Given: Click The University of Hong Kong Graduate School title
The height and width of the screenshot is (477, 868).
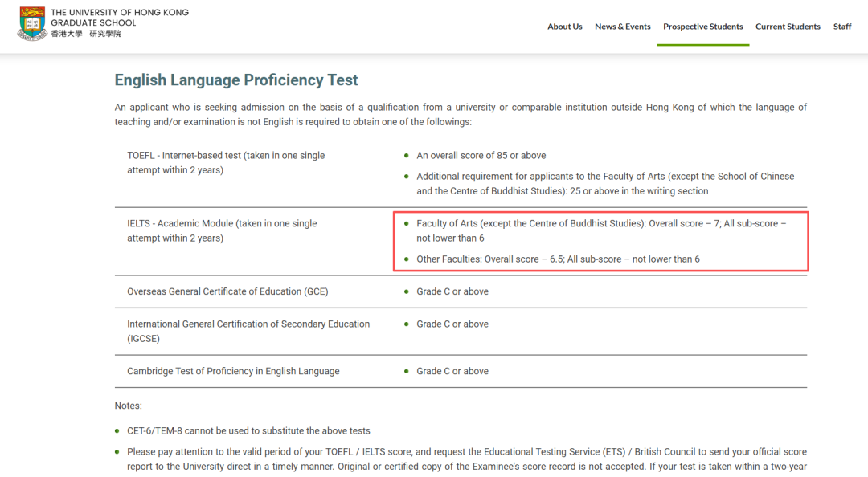Looking at the screenshot, I should (119, 18).
